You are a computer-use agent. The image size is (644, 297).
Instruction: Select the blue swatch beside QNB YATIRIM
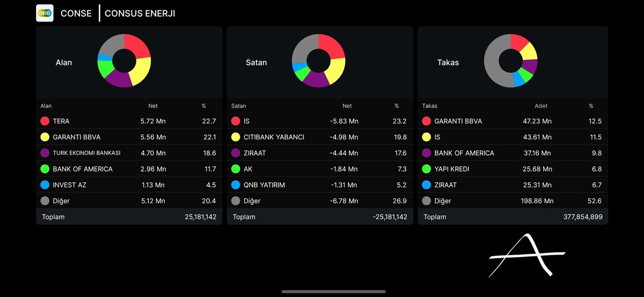coord(236,185)
